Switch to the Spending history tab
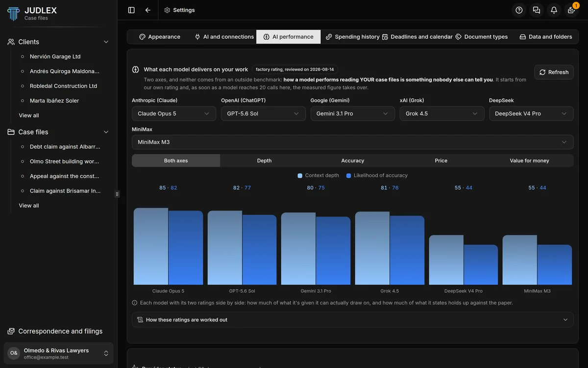588x368 pixels. [x=353, y=37]
